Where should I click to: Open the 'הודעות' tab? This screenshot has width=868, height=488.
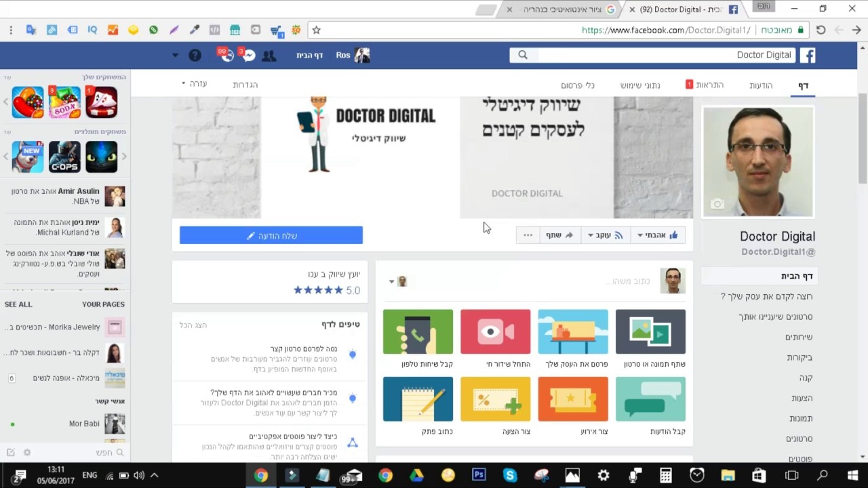click(761, 85)
